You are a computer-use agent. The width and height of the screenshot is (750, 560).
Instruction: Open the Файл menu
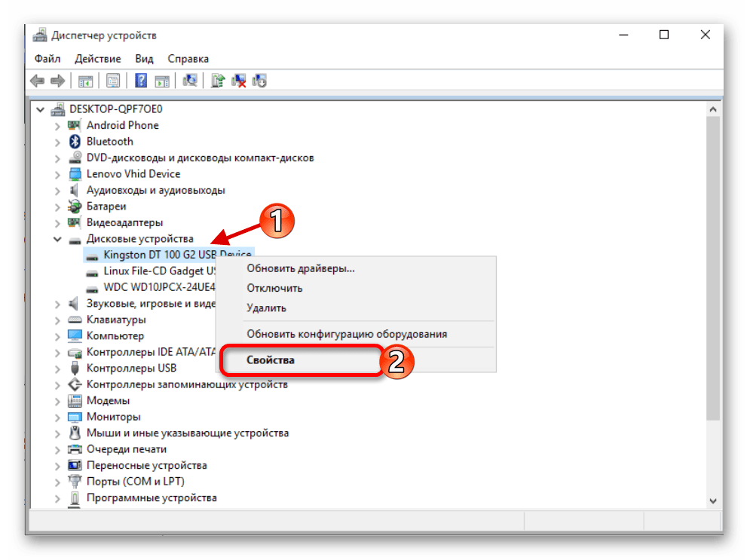47,59
